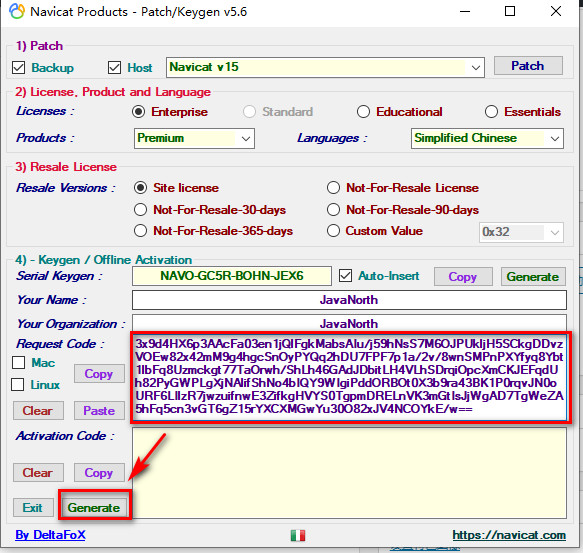Select the Custom Value radio option
The width and height of the screenshot is (583, 553).
pos(333,231)
